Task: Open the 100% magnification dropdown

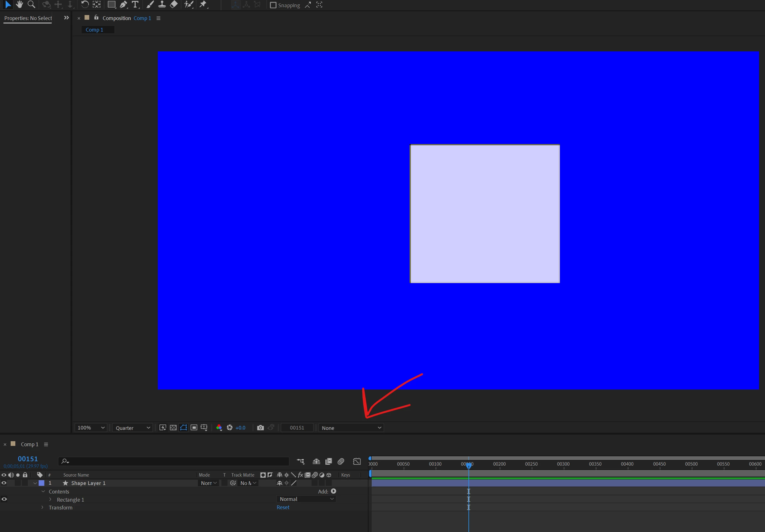Action: coord(90,428)
